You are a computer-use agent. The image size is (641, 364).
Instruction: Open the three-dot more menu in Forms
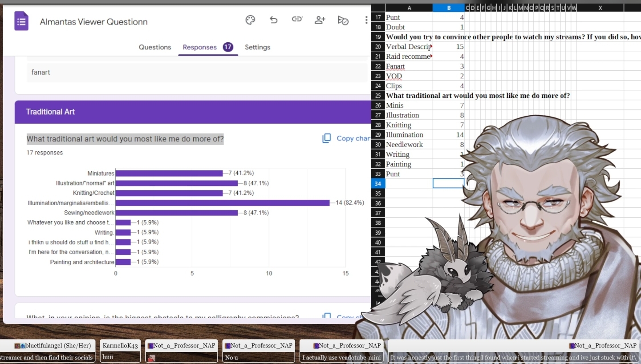click(x=366, y=20)
